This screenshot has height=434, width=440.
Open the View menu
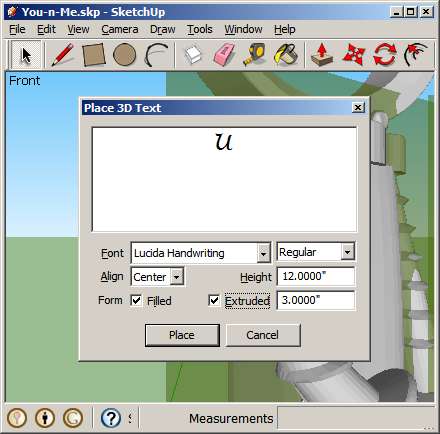78,29
